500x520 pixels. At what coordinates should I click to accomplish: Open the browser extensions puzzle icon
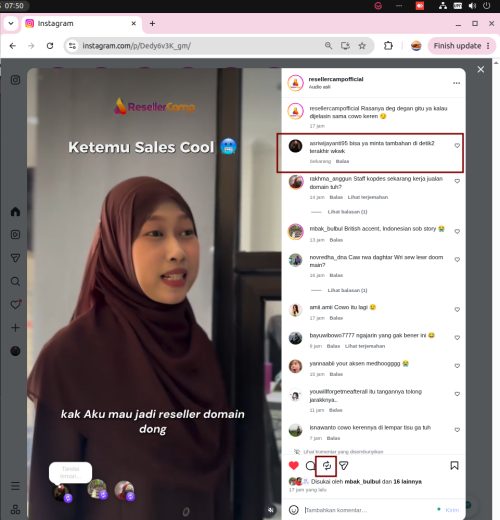click(x=388, y=46)
